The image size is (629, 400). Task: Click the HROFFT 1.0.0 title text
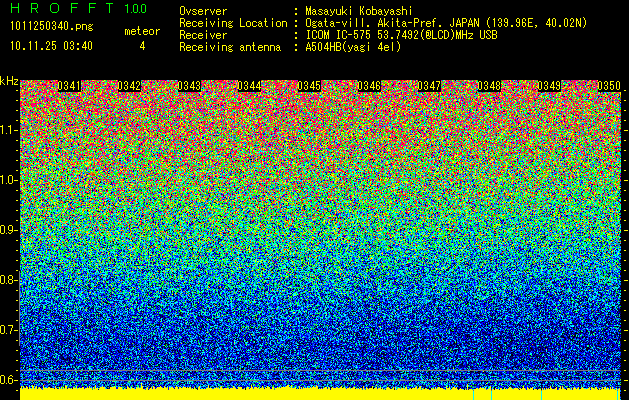coord(79,8)
